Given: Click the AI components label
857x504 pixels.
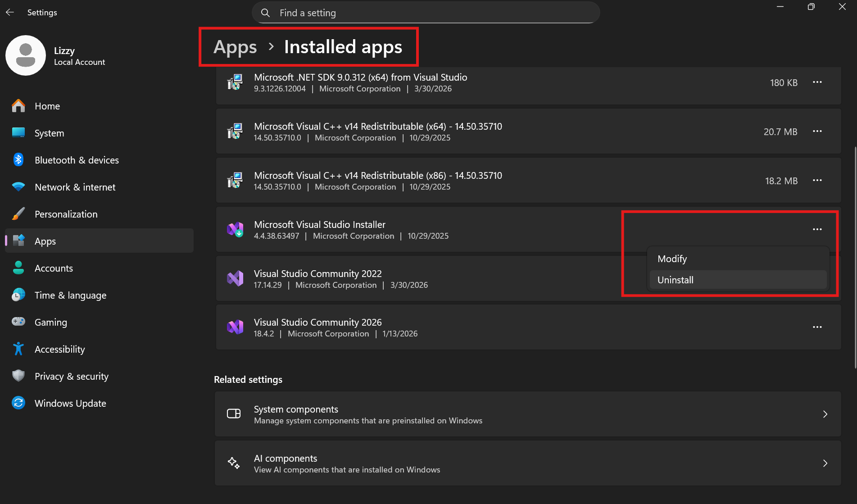Looking at the screenshot, I should pos(286,458).
